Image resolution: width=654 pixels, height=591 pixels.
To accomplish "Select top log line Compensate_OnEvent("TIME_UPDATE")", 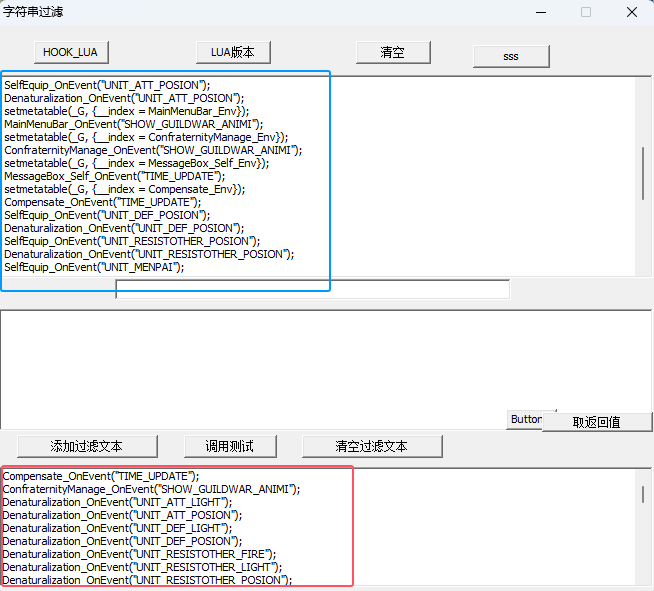I will pos(103,202).
